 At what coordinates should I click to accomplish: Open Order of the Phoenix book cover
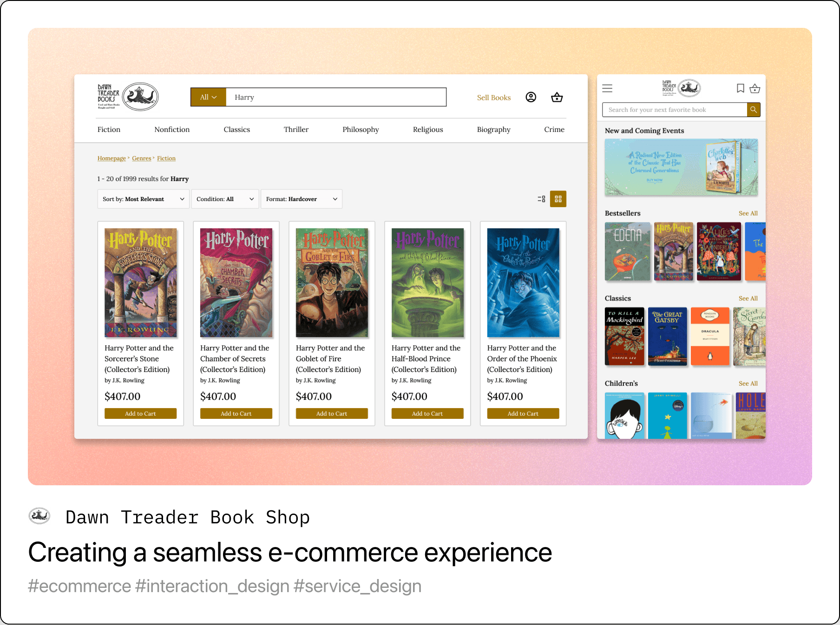523,282
